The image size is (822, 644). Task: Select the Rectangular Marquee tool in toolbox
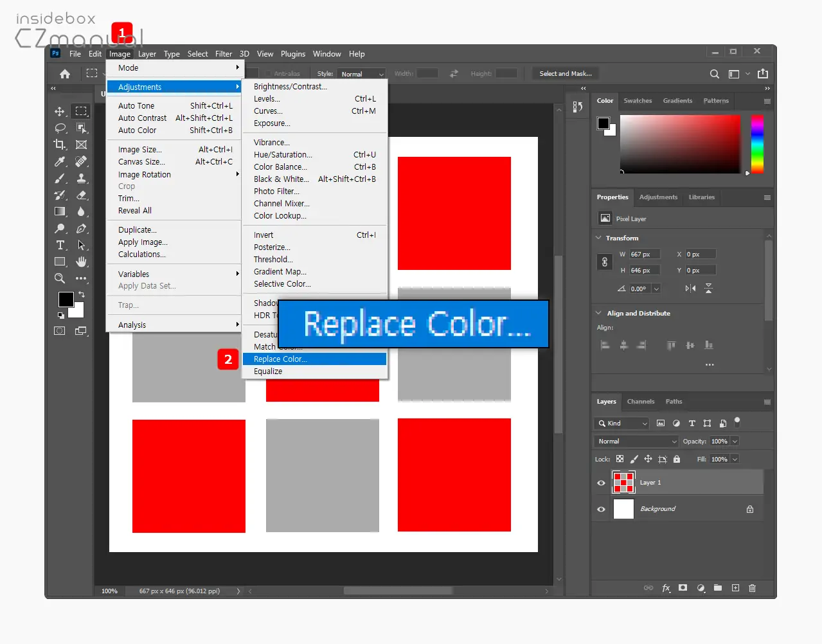(81, 111)
